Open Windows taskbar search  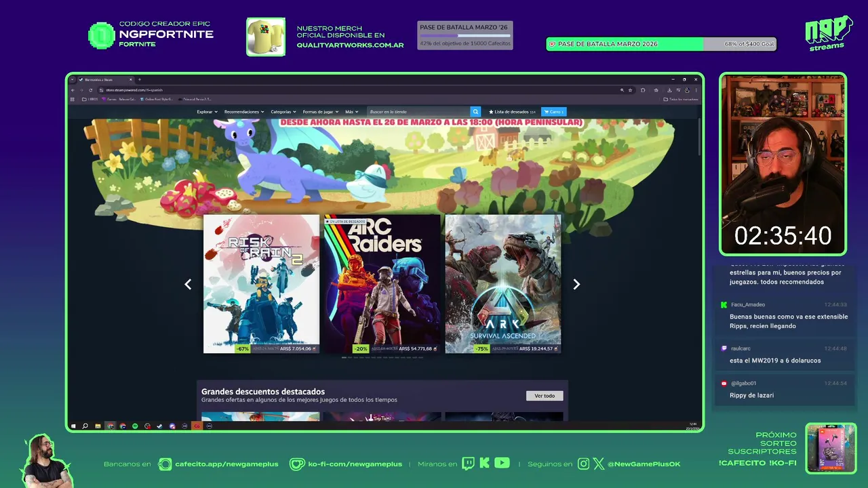click(85, 426)
